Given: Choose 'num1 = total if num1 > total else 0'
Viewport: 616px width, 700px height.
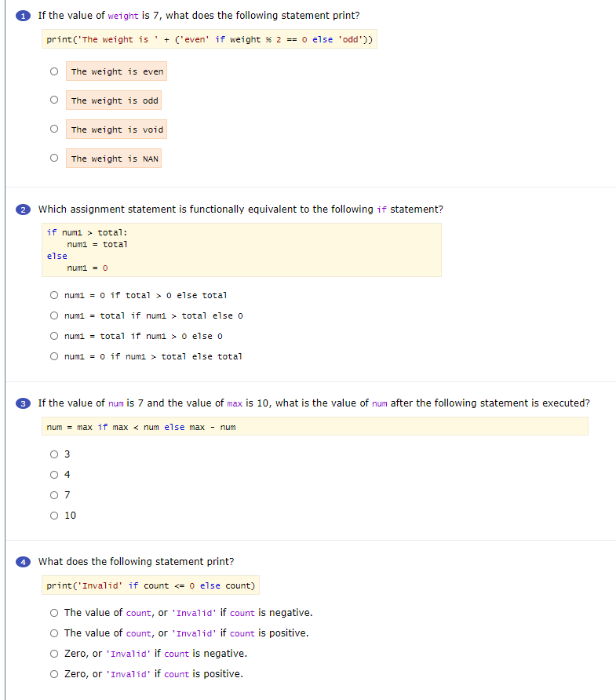Looking at the screenshot, I should click(53, 315).
